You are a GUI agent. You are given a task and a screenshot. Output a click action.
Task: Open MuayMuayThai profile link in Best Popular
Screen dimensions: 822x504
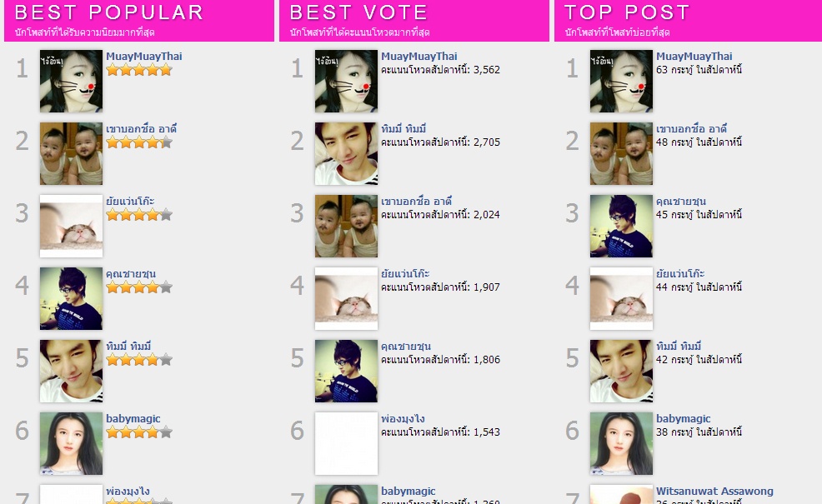coord(144,56)
